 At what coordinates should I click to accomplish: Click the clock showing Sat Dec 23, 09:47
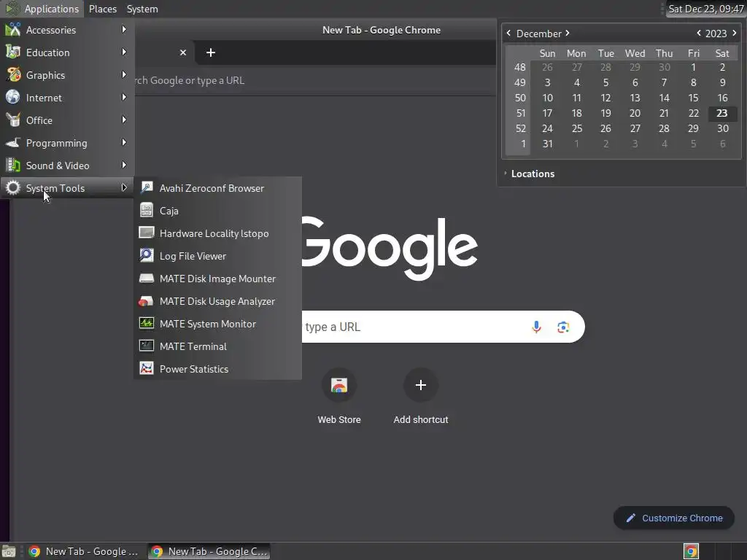click(x=705, y=9)
